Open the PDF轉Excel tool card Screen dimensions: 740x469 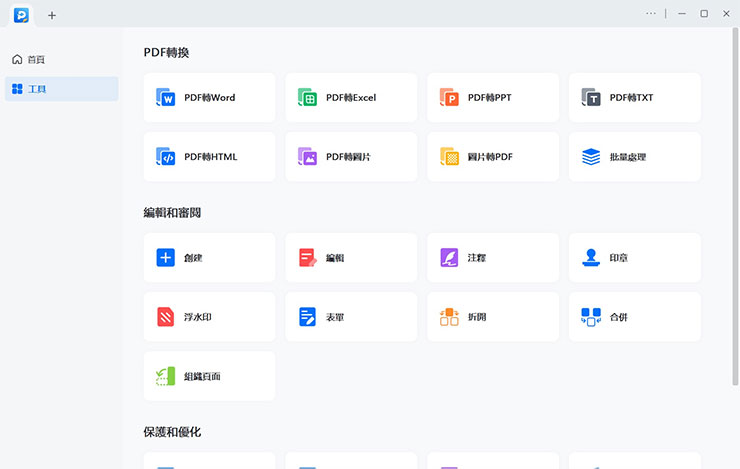[x=351, y=98]
